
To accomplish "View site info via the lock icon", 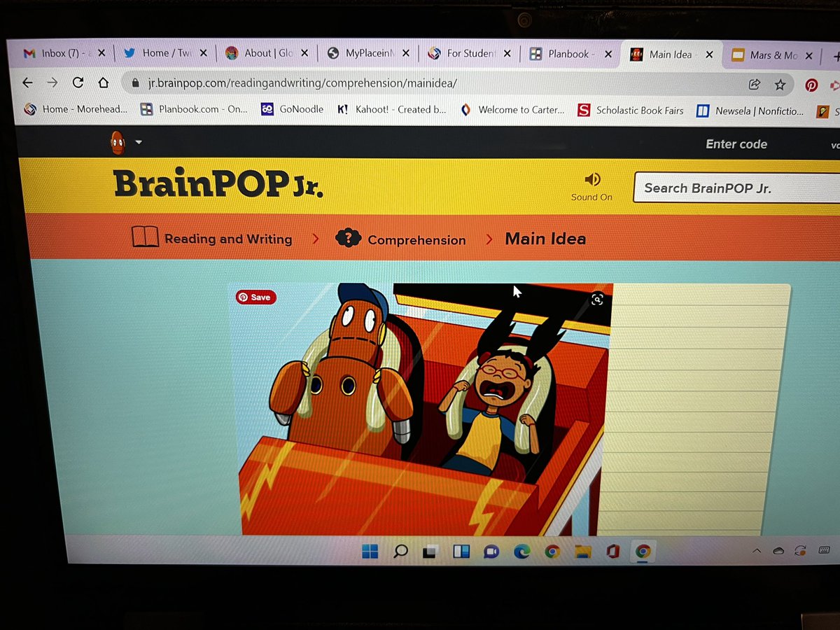I will pos(136,83).
